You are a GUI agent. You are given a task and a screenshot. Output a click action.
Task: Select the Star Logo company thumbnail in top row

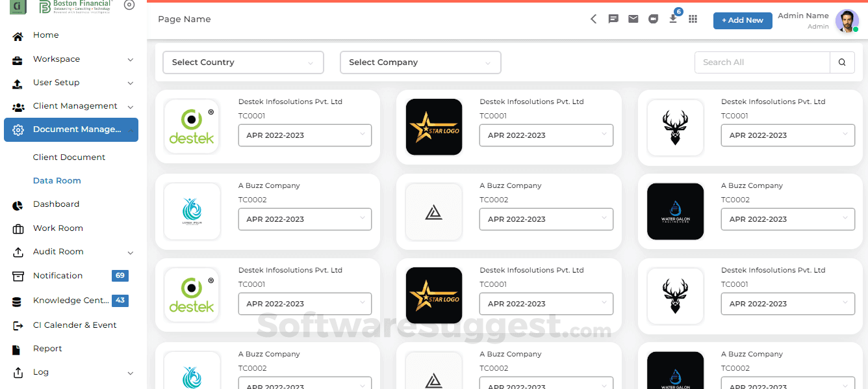point(433,127)
